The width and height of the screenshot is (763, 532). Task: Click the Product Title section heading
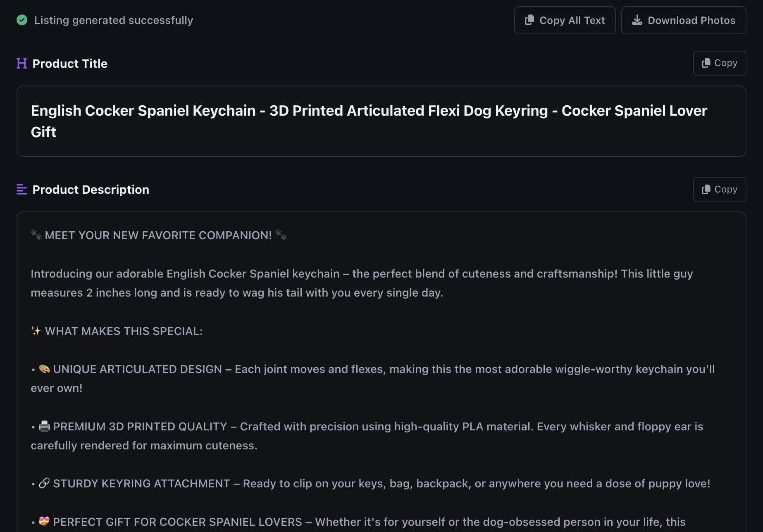pos(70,64)
